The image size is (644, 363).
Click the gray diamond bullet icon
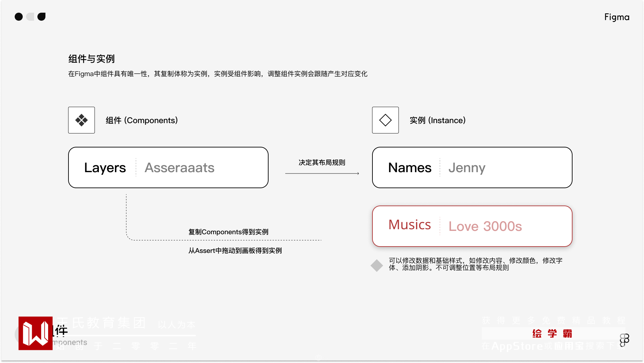[x=376, y=266]
